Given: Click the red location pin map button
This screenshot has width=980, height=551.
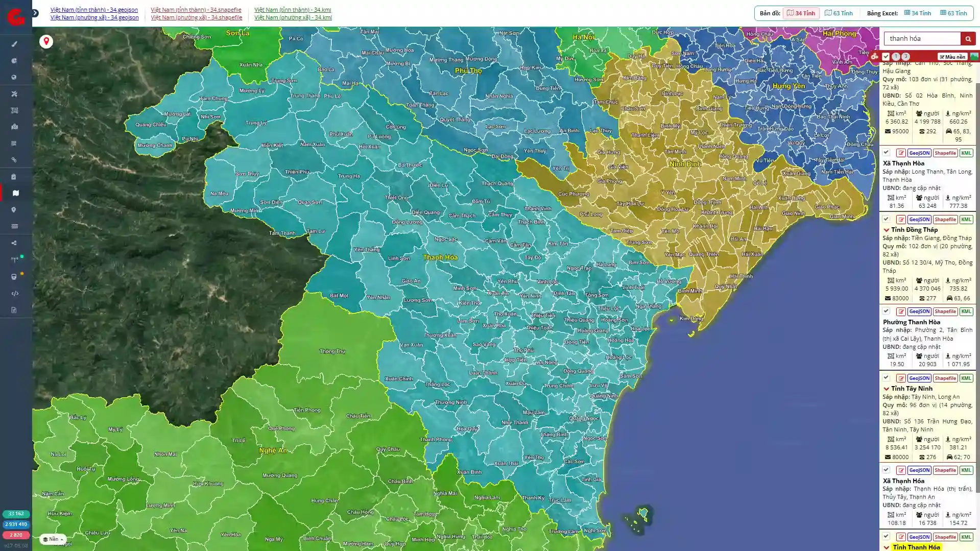Looking at the screenshot, I should [x=46, y=41].
